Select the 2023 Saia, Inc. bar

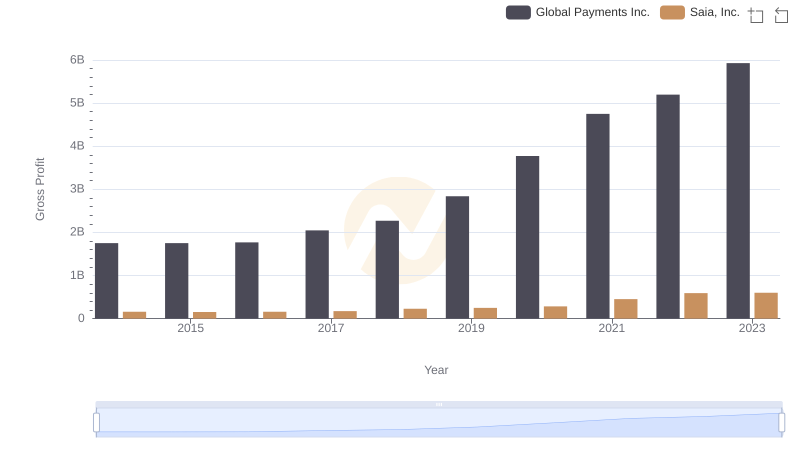[766, 305]
